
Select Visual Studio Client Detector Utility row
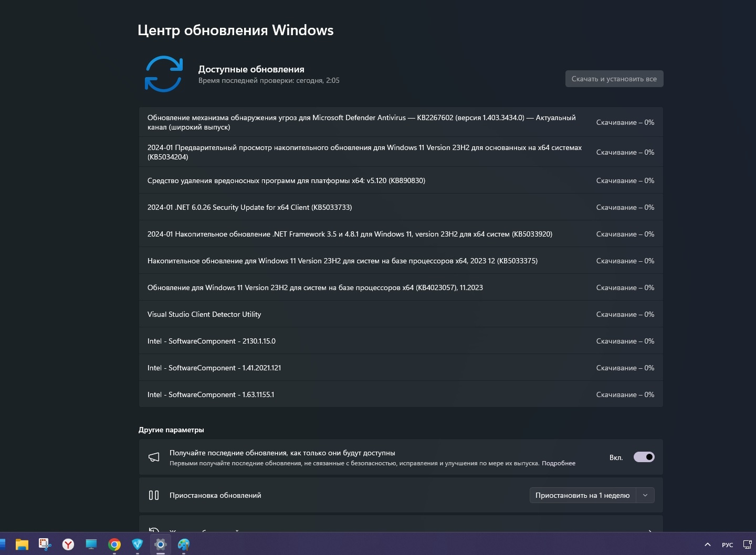tap(401, 314)
